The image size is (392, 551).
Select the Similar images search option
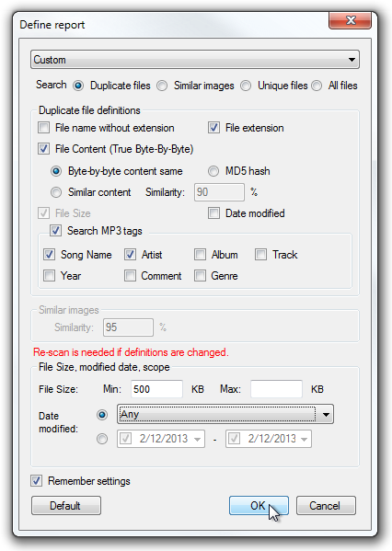point(162,86)
